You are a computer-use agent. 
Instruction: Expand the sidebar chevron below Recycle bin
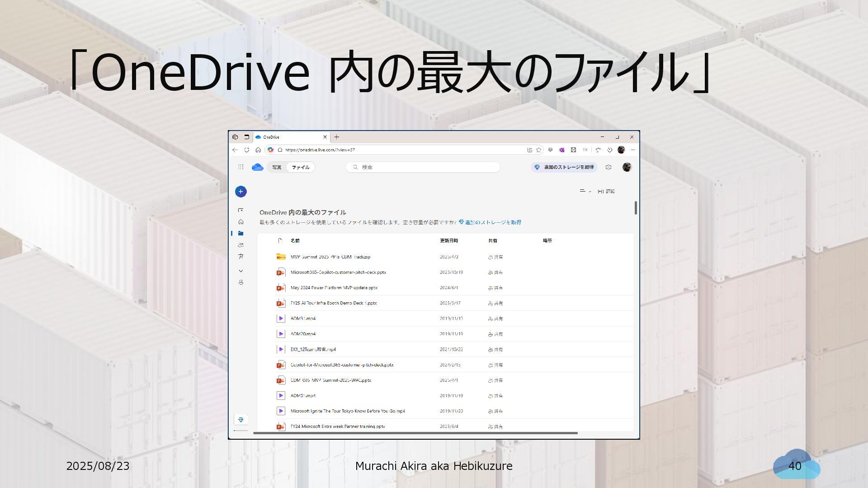click(x=241, y=271)
